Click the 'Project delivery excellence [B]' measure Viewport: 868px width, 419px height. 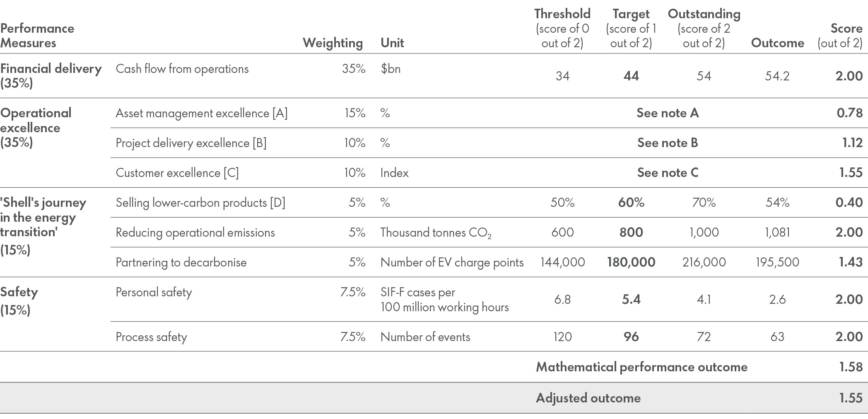click(x=191, y=143)
